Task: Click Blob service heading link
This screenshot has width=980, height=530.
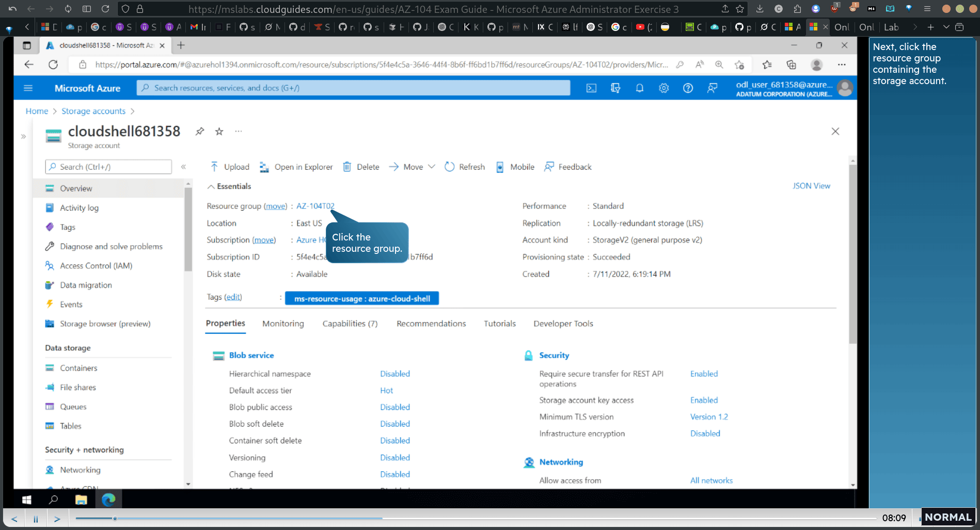Action: tap(251, 355)
